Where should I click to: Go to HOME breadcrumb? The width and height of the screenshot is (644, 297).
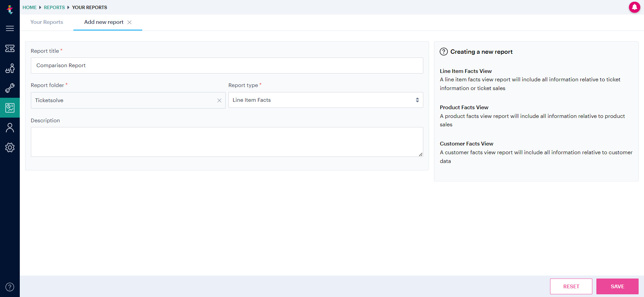[x=30, y=7]
